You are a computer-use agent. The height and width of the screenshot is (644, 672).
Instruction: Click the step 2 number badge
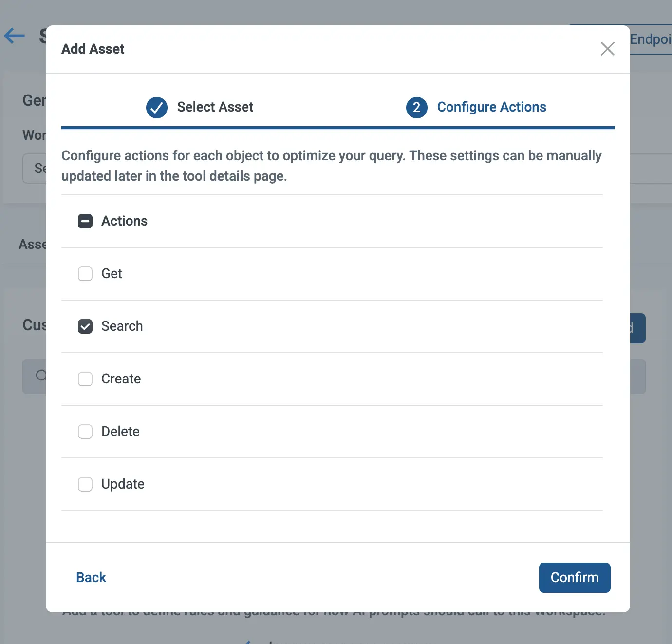point(416,107)
